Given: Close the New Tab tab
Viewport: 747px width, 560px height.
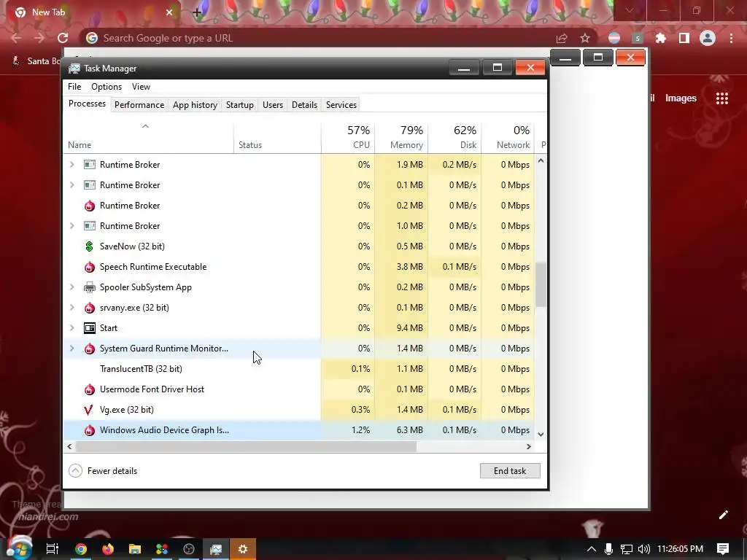Looking at the screenshot, I should point(169,12).
